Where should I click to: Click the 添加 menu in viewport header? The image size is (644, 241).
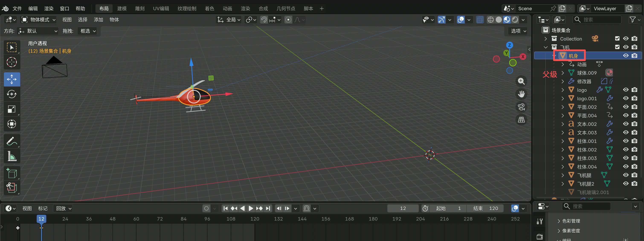[x=98, y=20]
